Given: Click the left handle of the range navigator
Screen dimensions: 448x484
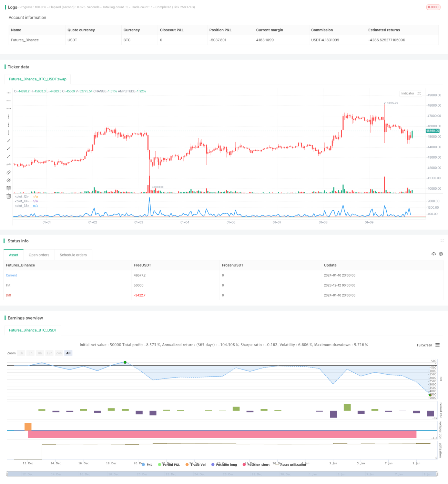Looking at the screenshot, I should pos(7,474).
